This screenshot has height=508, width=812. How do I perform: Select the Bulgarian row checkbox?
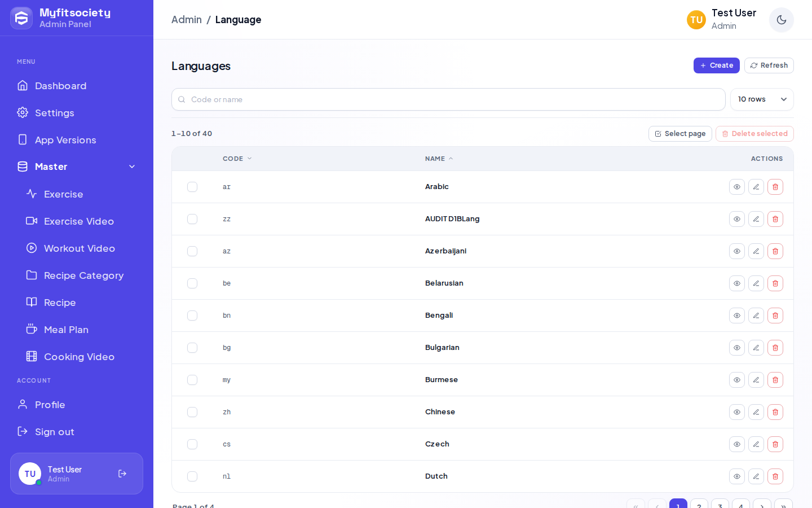click(192, 348)
